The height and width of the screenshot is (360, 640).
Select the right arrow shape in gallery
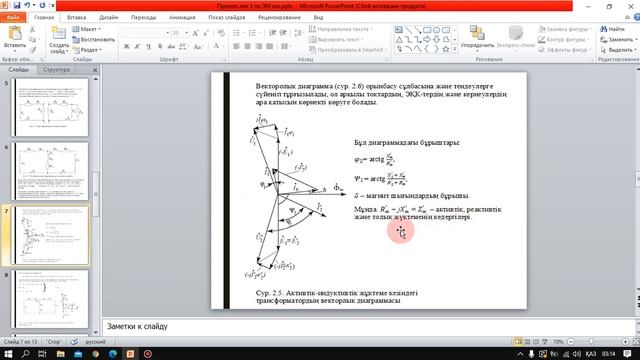pyautogui.click(x=427, y=40)
